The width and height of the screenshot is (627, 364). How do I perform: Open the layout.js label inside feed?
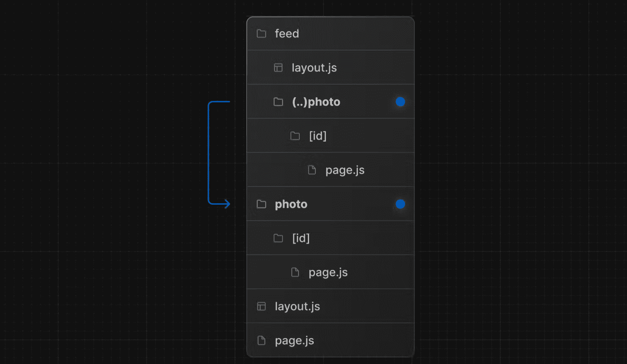pos(314,68)
